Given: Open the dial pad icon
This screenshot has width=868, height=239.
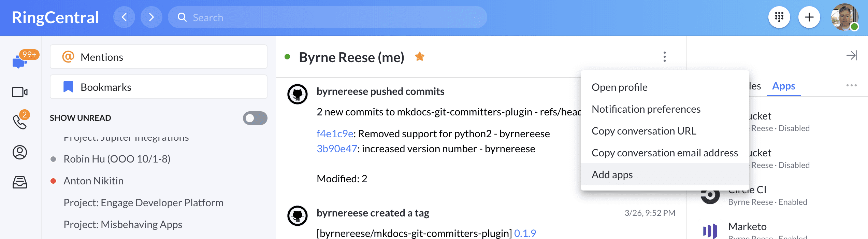Looking at the screenshot, I should click(x=779, y=17).
